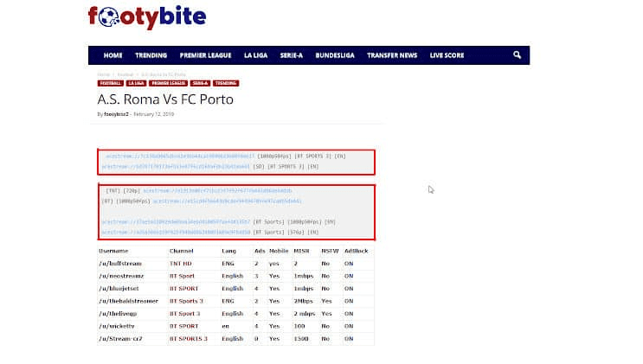Screen dimensions: 643x364
Task: Click the Username column header
Action: pyautogui.click(x=113, y=251)
